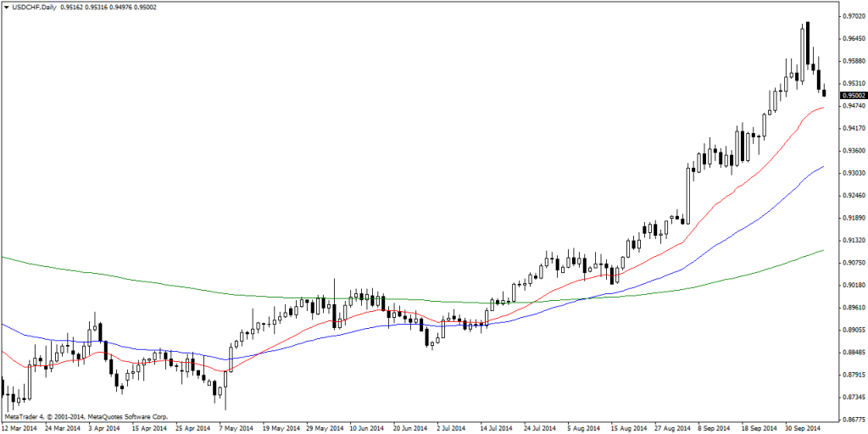Click the tallest black candle at chart peak
The width and height of the screenshot is (868, 434).
pos(807,42)
